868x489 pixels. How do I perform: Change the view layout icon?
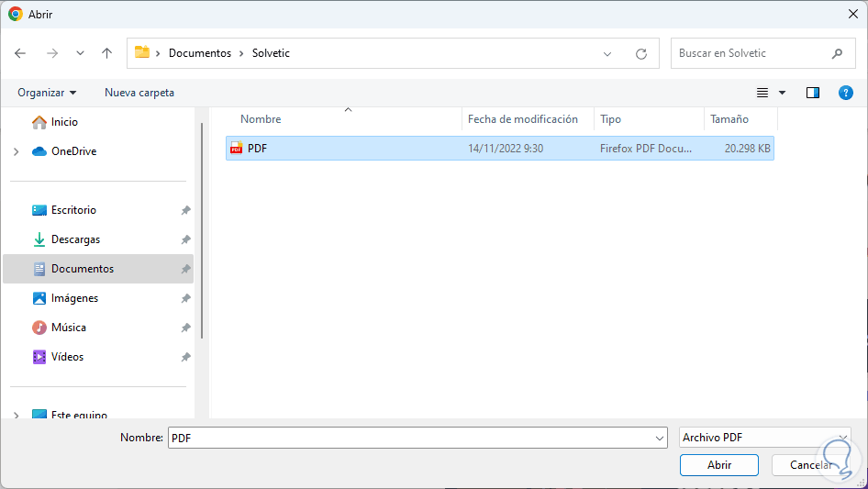762,93
